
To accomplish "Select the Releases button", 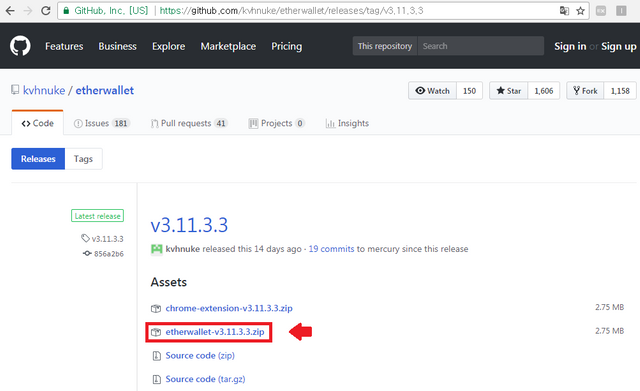I will click(38, 159).
